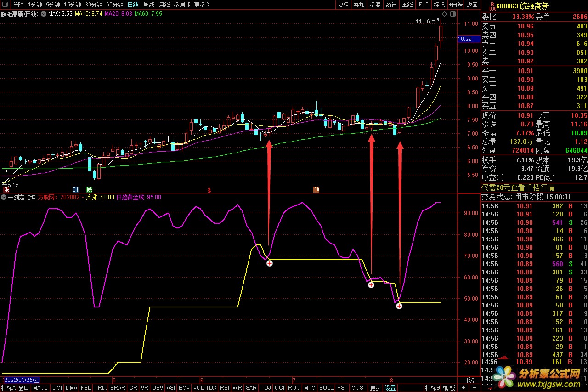Click the date label 2022/03/25/五
The image size is (588, 392).
click(x=21, y=380)
